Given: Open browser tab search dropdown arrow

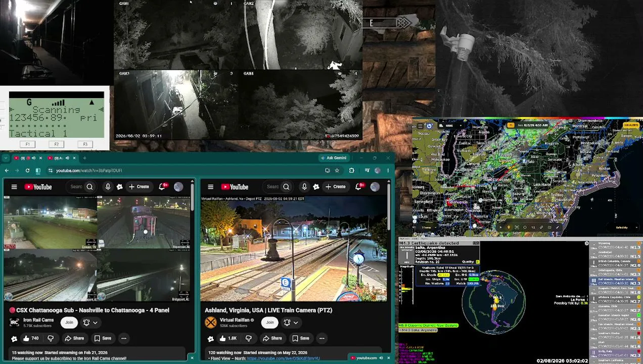Looking at the screenshot, I should pos(6,158).
